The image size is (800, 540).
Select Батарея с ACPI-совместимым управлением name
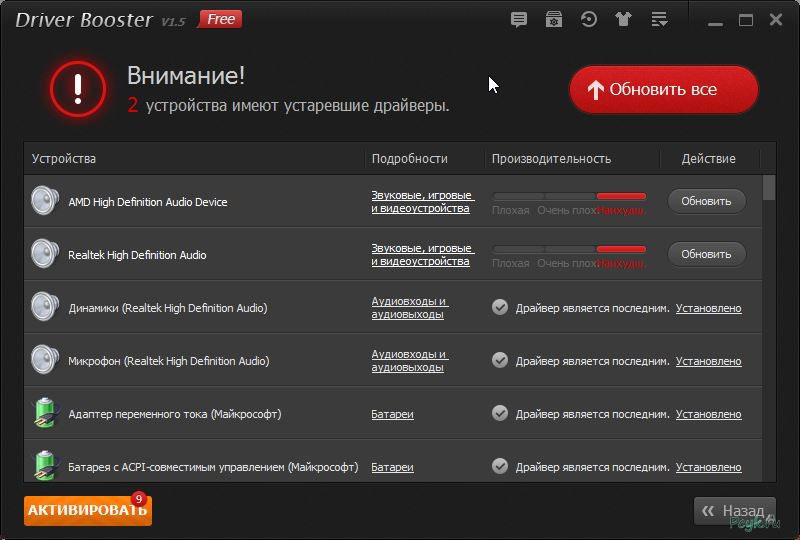coord(213,467)
